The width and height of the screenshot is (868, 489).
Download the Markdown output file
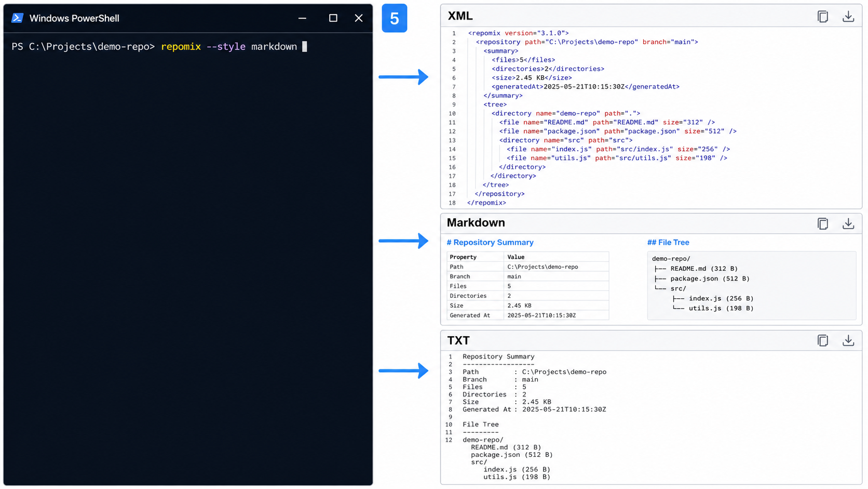pyautogui.click(x=848, y=223)
